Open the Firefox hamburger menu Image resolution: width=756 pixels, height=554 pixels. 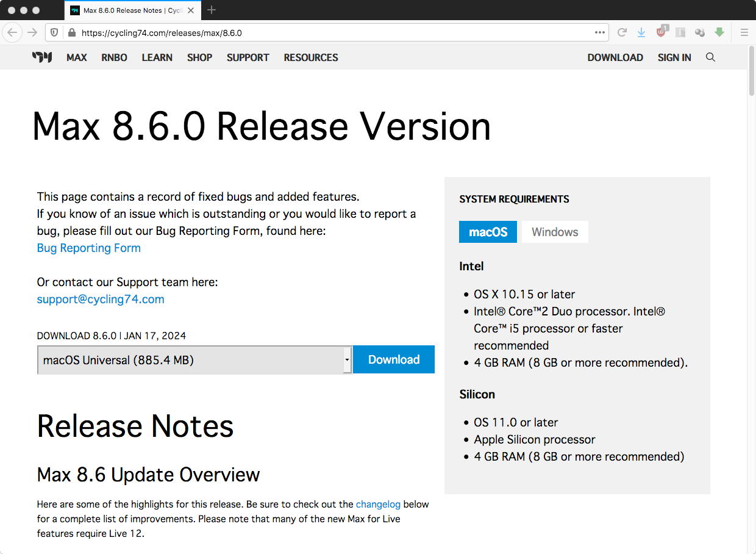744,33
